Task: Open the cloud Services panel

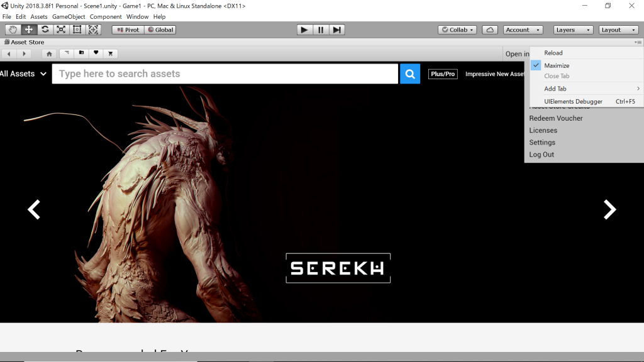Action: 489,30
